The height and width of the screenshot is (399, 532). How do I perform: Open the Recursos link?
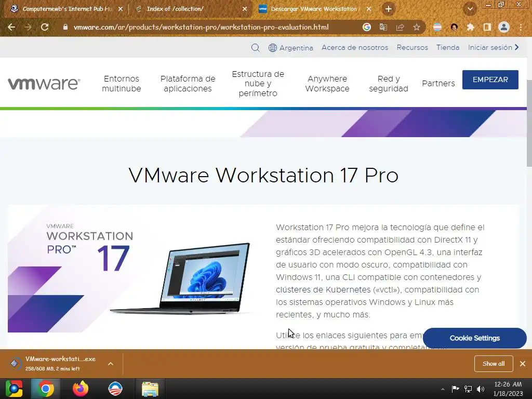(412, 47)
